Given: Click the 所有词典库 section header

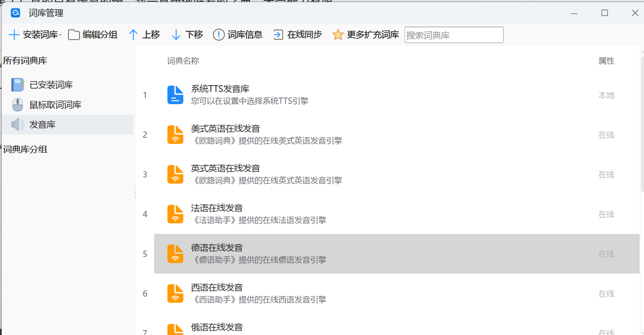Looking at the screenshot, I should [x=25, y=60].
